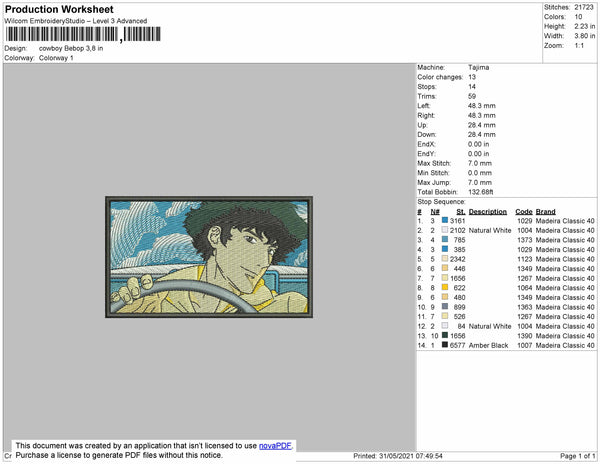600x464 pixels.
Task: Click the Machine value "Tajima"
Action: point(479,67)
